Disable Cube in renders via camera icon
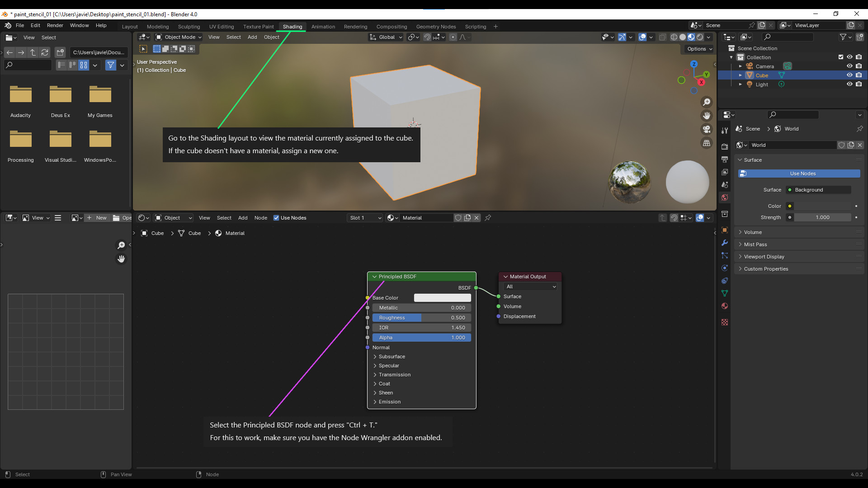The image size is (868, 488). (859, 75)
